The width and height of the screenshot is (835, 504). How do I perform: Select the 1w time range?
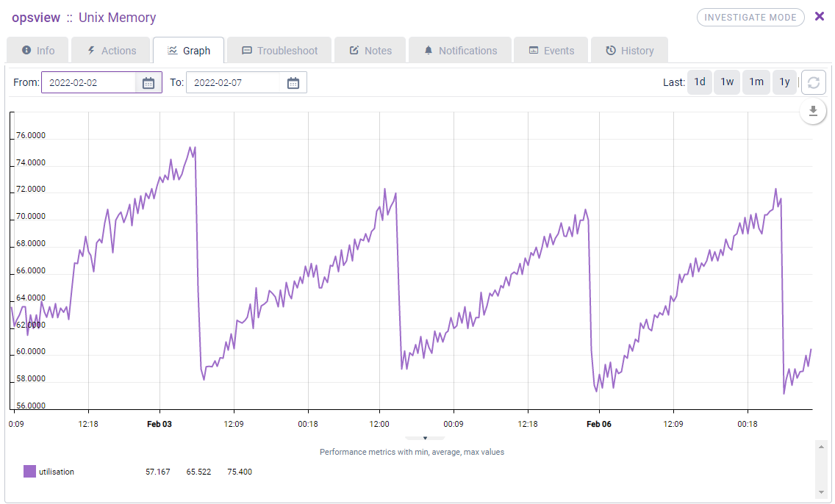pyautogui.click(x=727, y=82)
